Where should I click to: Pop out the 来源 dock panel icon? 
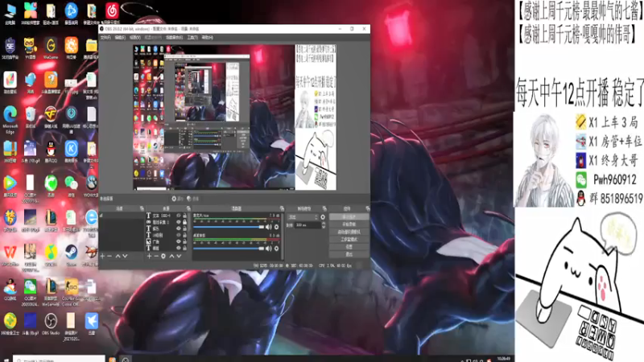(x=188, y=208)
